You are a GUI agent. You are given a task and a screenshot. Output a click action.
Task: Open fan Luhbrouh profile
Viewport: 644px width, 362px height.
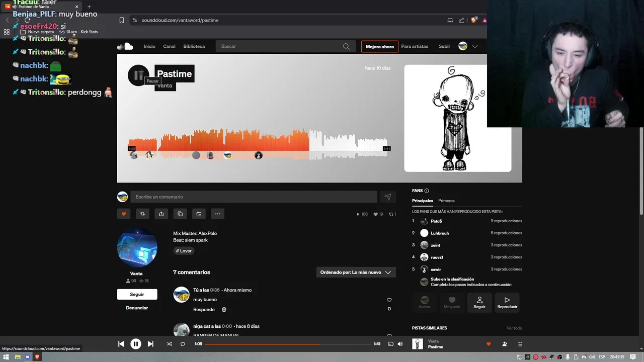440,233
